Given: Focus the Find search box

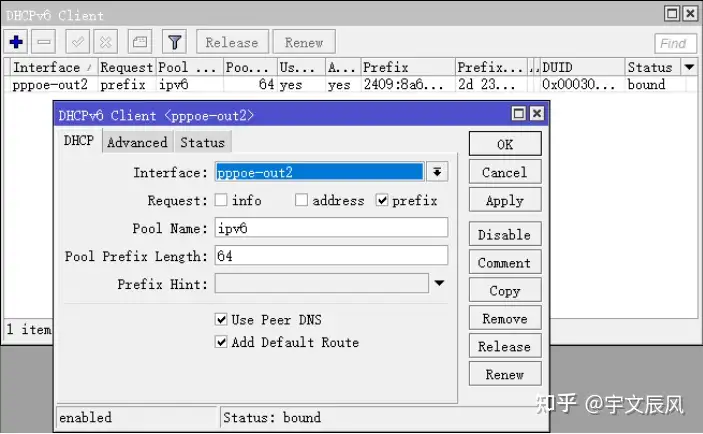Looking at the screenshot, I should [675, 43].
